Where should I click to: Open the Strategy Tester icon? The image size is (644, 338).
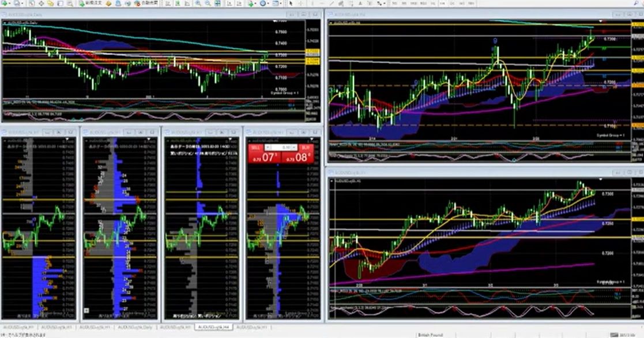pos(70,3)
